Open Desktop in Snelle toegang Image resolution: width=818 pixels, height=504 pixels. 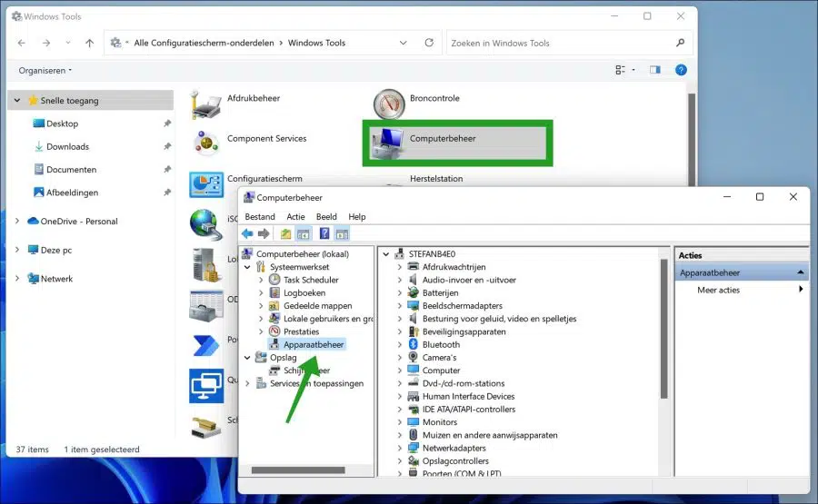62,124
